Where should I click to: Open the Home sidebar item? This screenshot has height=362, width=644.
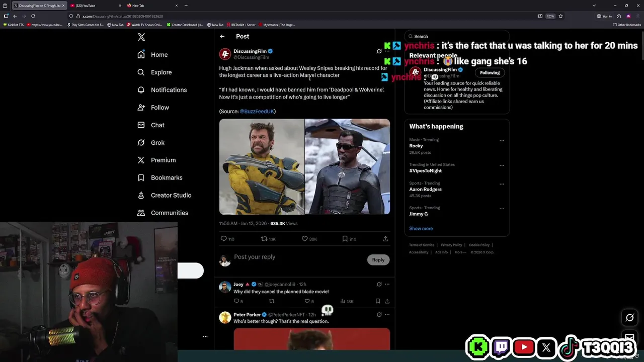click(152, 55)
